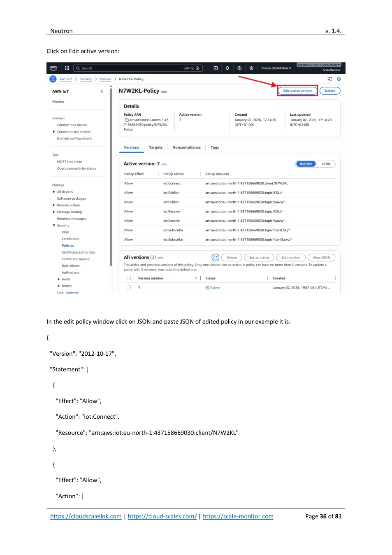Screen dimensions: 392x555
Task: Go to Policies breadcrumb link
Action: [106, 79]
